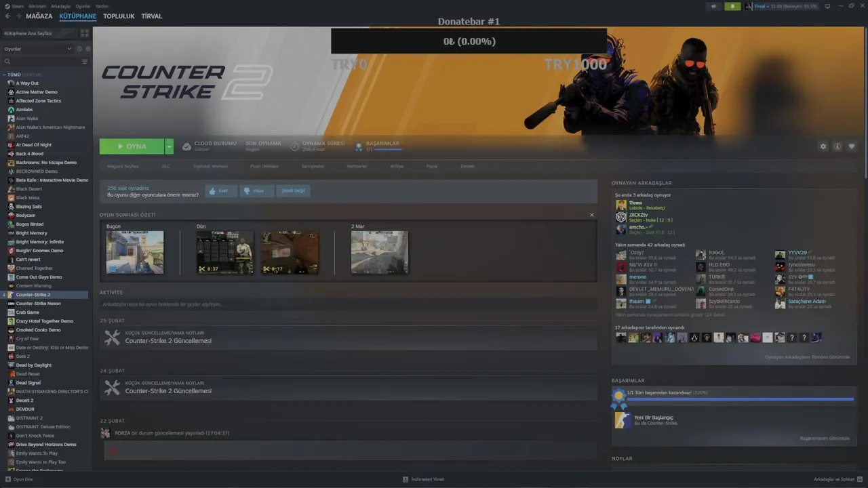Open the library grid view icon
The height and width of the screenshot is (488, 868).
(x=85, y=33)
